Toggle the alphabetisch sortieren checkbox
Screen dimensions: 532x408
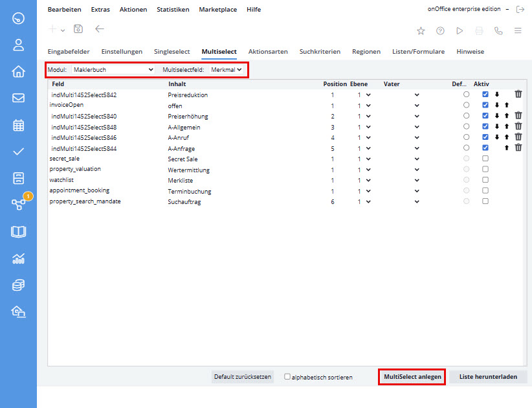(x=287, y=376)
